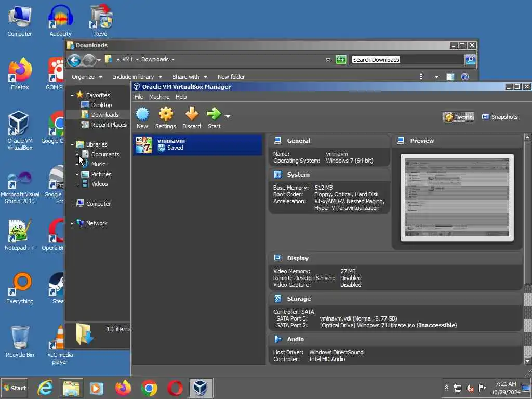
Task: Click the Forward button in Downloads window
Action: pyautogui.click(x=89, y=60)
